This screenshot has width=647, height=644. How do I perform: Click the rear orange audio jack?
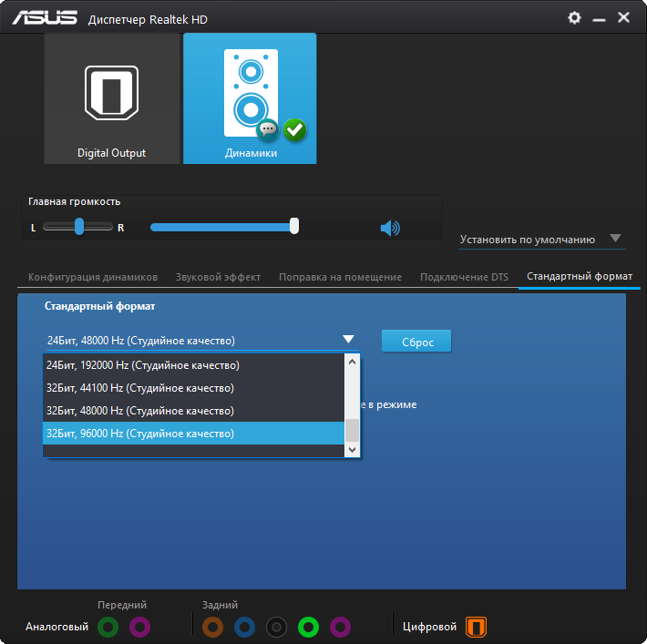tap(212, 627)
